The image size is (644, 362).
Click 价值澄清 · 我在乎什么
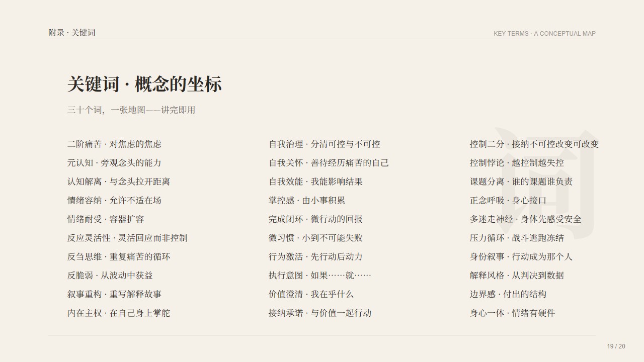pos(311,294)
